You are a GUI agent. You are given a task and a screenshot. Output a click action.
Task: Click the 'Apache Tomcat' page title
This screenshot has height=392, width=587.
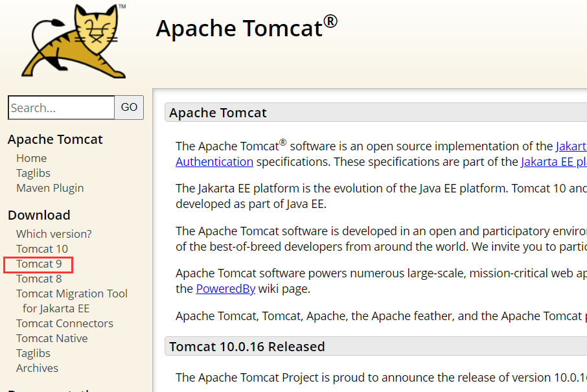246,29
